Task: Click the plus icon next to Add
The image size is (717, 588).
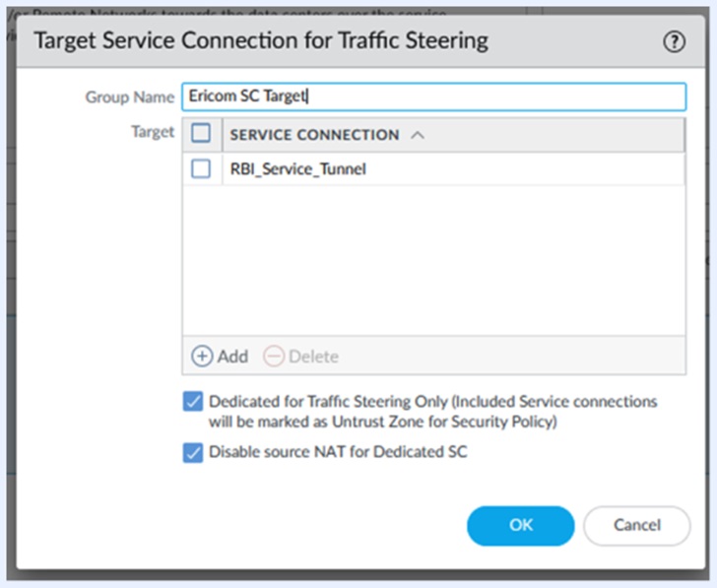Action: 202,357
